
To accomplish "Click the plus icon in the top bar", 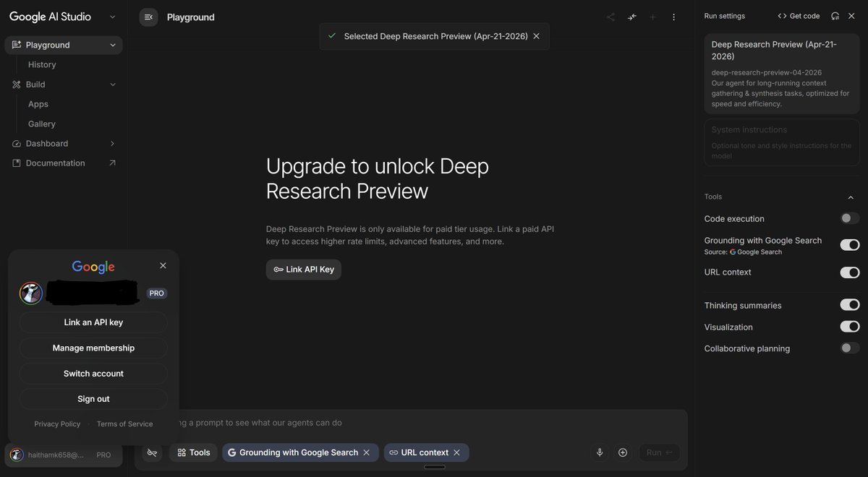I will point(653,17).
